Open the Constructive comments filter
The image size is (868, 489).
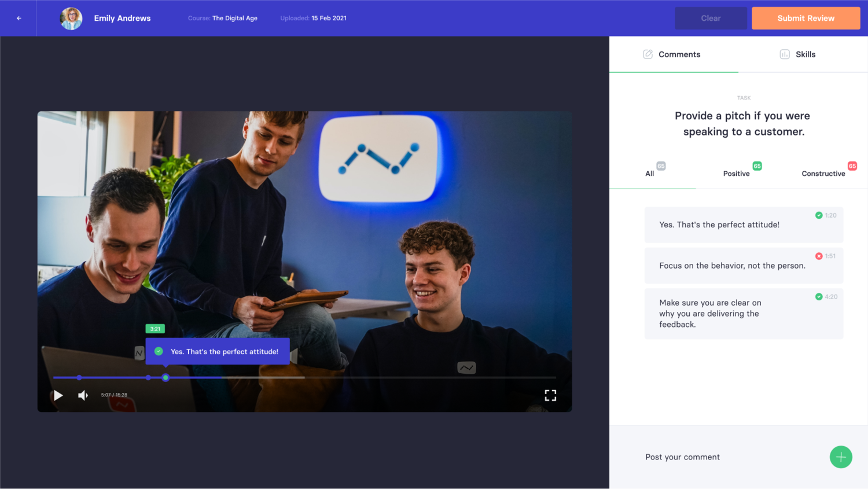coord(823,173)
